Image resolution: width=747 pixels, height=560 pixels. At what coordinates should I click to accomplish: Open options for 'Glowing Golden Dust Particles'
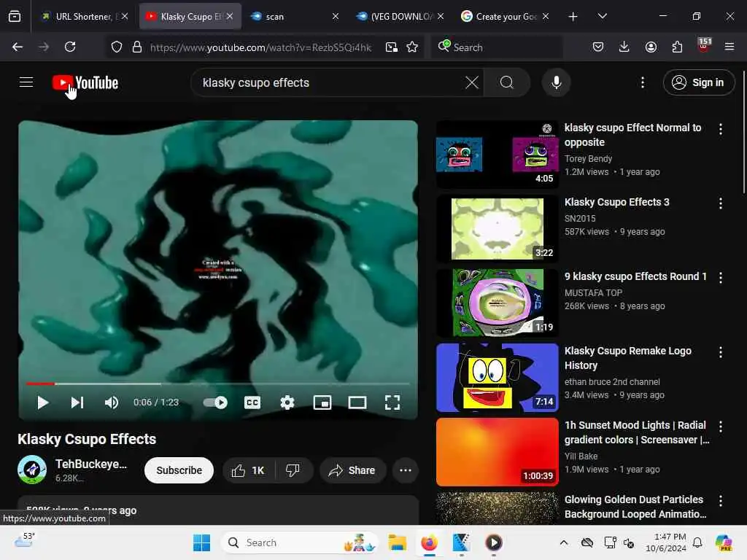[x=720, y=501]
